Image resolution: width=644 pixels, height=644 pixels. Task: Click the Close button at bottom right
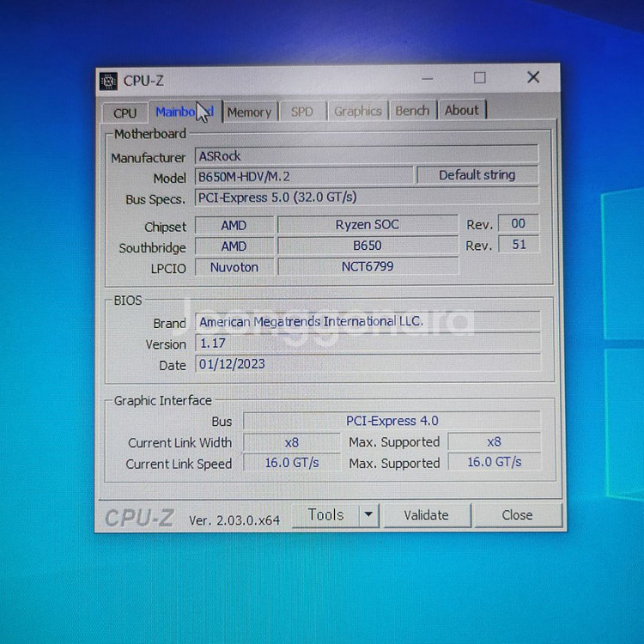click(517, 515)
